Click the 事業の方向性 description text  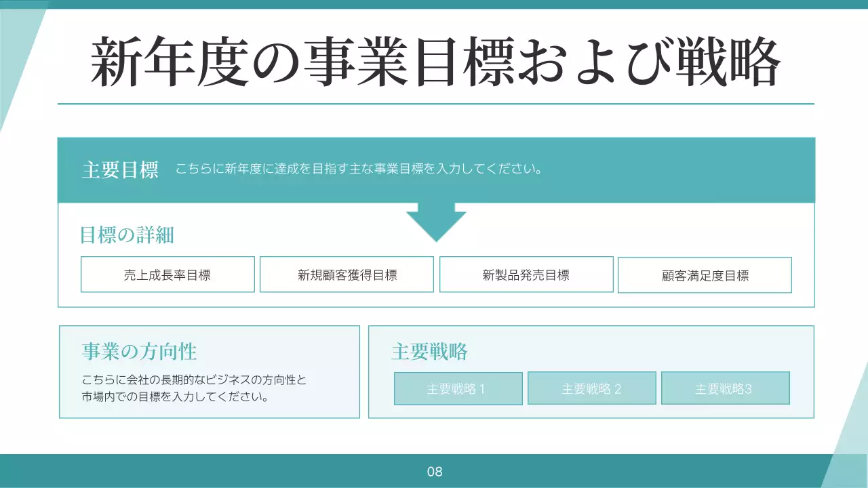193,388
